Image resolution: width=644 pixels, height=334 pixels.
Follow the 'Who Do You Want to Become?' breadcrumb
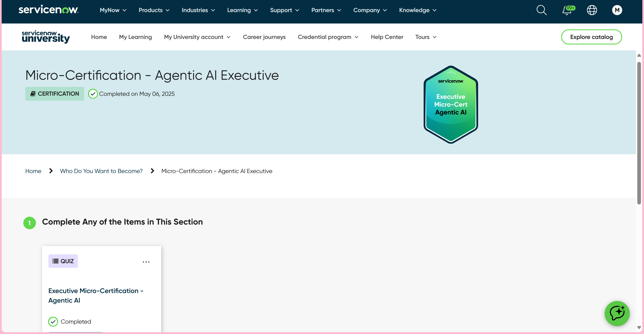101,171
